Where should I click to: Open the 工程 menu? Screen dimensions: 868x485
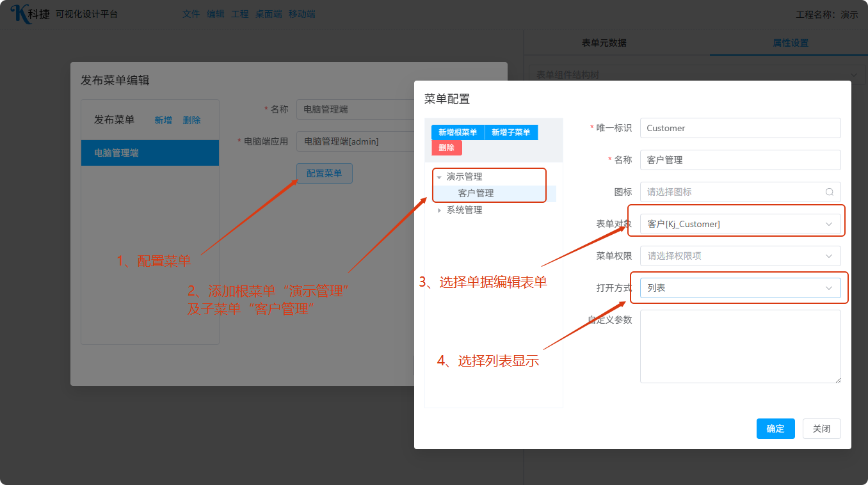click(239, 14)
